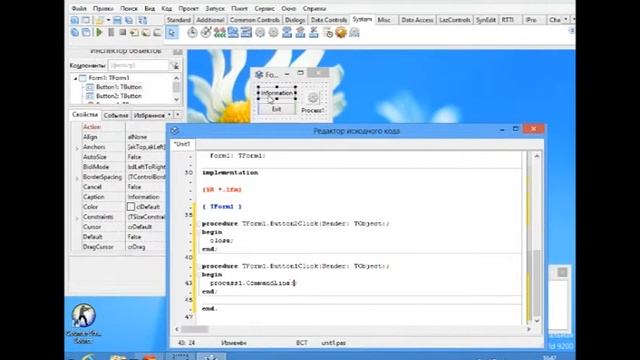640x360 pixels.
Task: Click the Step Over debug icon
Action: pyautogui.click(x=146, y=33)
